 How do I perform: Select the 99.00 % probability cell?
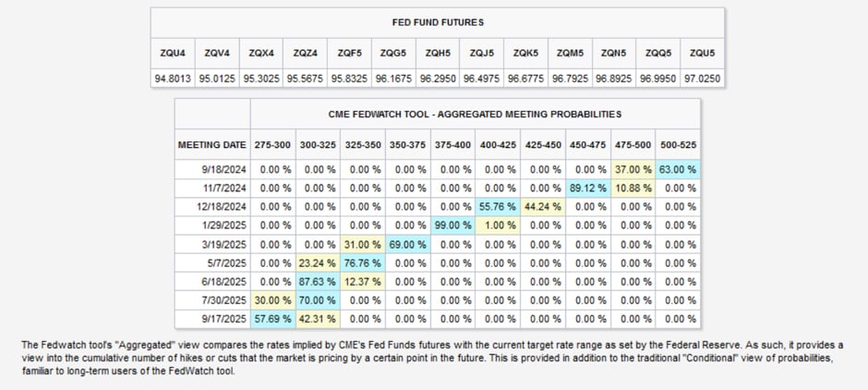pos(453,225)
